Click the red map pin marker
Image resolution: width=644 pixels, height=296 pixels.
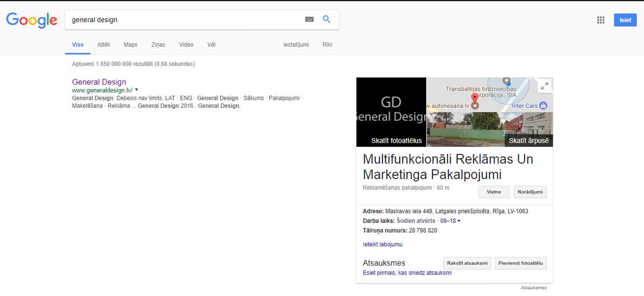tap(474, 98)
